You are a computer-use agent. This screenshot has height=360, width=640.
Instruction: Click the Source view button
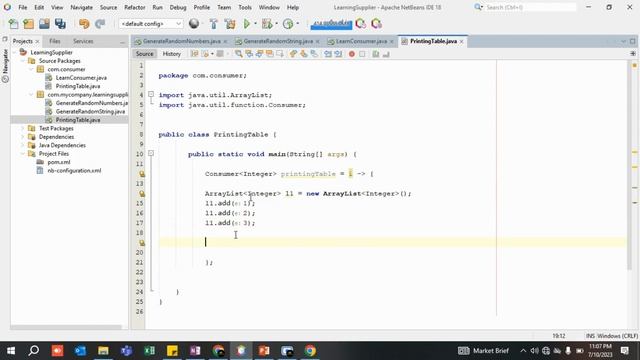point(144,54)
